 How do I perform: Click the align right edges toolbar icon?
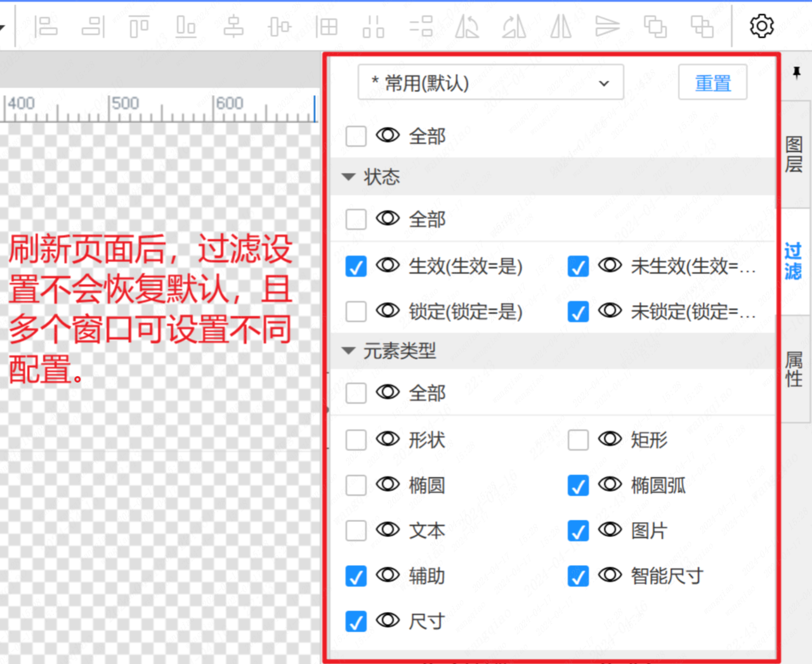[x=93, y=27]
